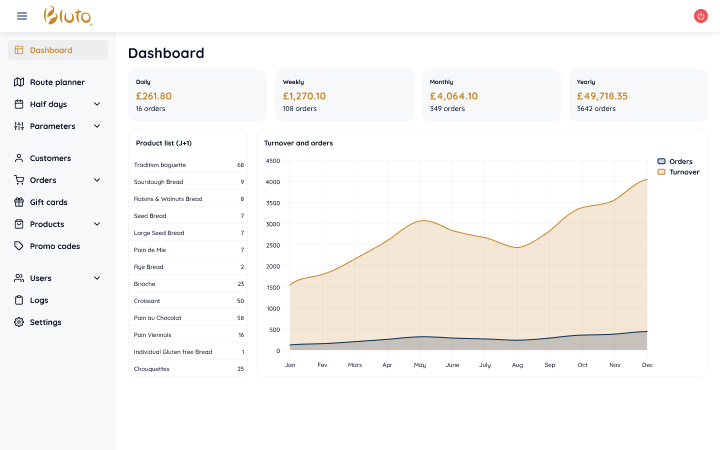
Task: Click the Route planner map icon
Action: tap(19, 82)
